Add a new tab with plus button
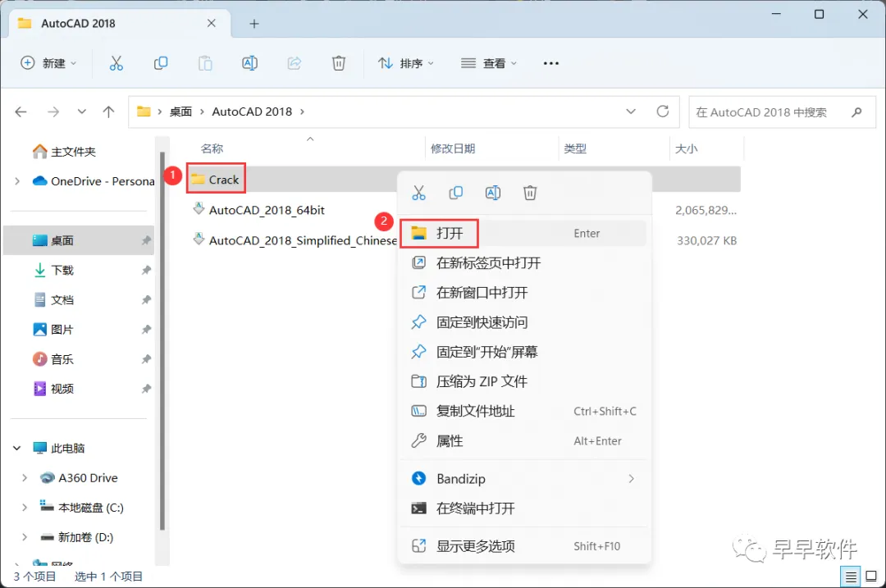Viewport: 886px width, 588px height. click(x=254, y=24)
